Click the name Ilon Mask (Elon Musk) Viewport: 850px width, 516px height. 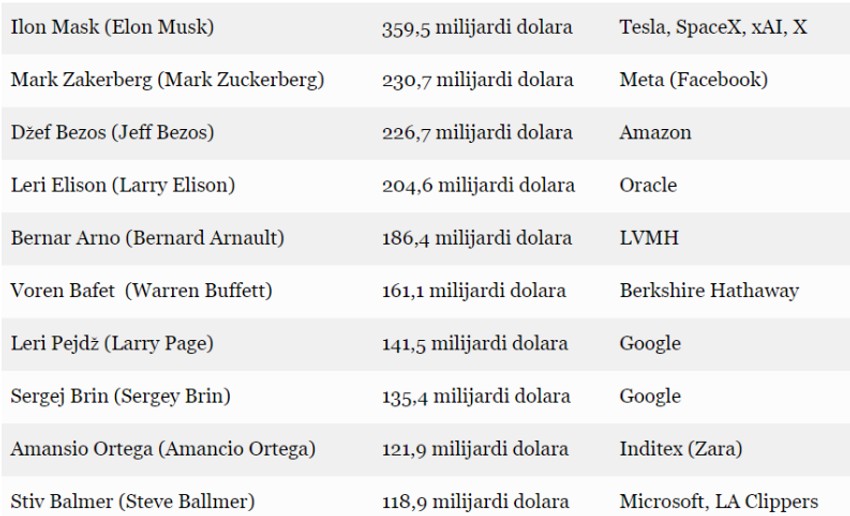[x=112, y=27]
